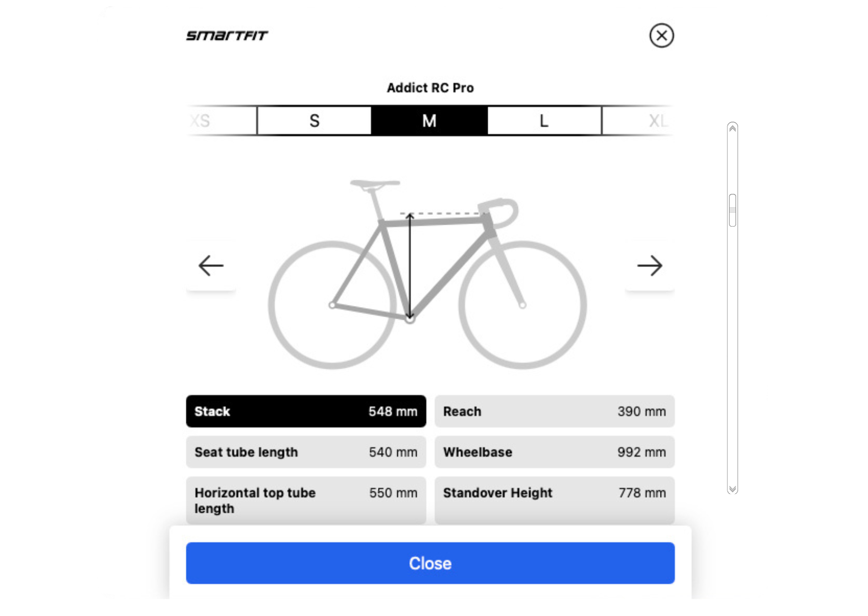The image size is (868, 616).
Task: Select the Stack measurement
Action: (x=306, y=412)
